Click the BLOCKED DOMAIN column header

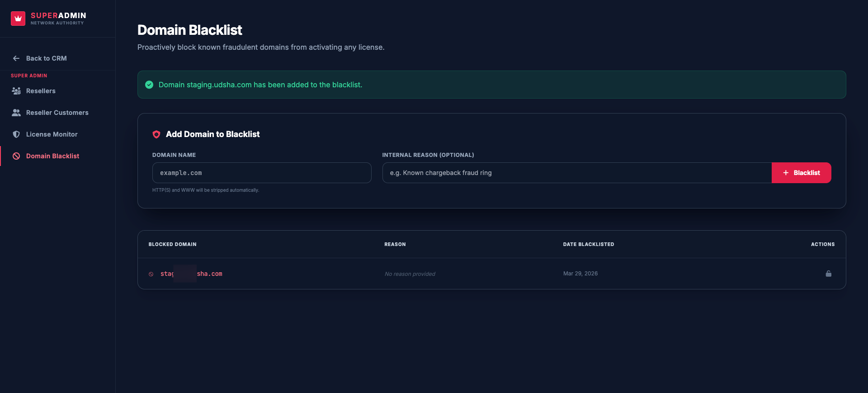click(173, 244)
